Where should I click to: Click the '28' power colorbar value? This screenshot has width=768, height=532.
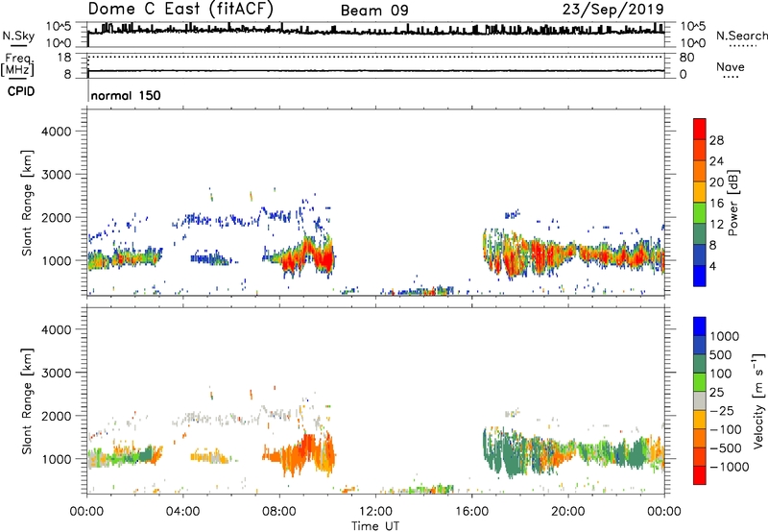click(x=716, y=140)
